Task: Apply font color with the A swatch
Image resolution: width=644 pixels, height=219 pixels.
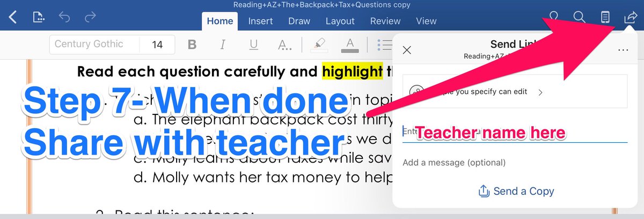Action: (x=350, y=45)
